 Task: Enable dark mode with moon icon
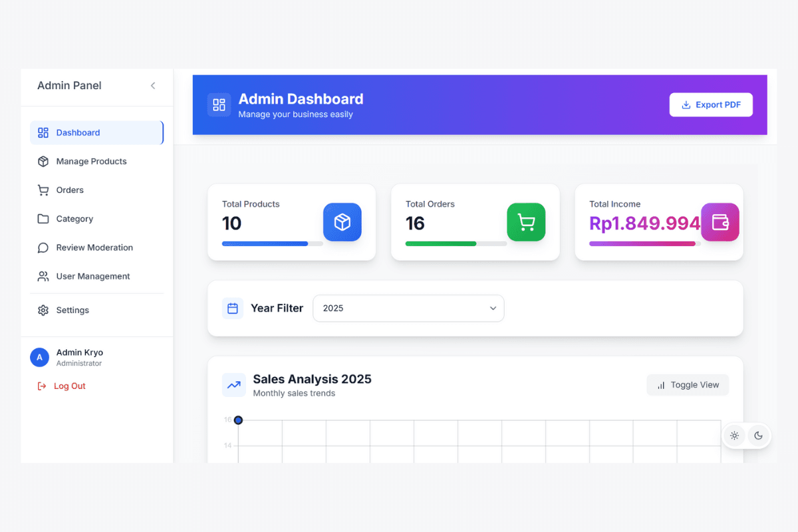pyautogui.click(x=758, y=436)
